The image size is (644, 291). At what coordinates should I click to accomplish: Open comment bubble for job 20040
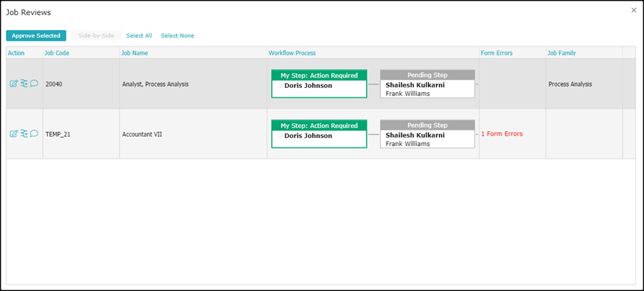tap(34, 84)
